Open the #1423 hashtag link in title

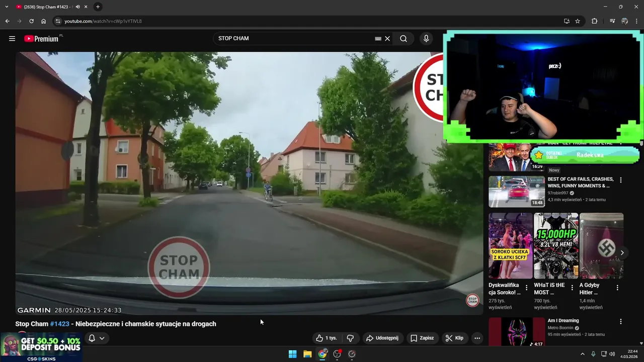click(60, 324)
